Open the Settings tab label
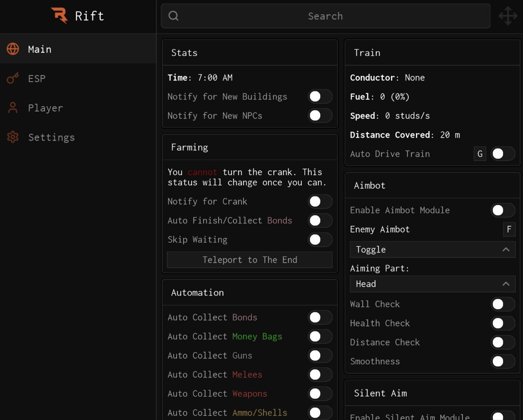The image size is (523, 420). point(51,137)
